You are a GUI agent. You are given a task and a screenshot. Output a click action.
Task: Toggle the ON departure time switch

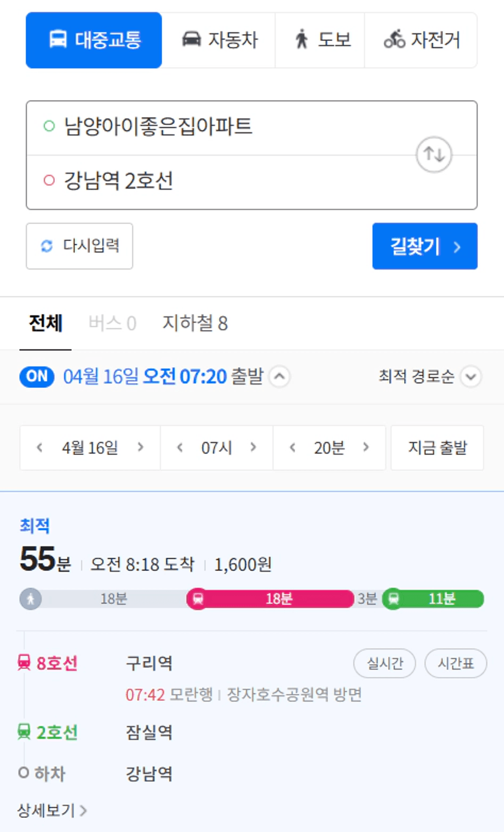[x=37, y=376]
